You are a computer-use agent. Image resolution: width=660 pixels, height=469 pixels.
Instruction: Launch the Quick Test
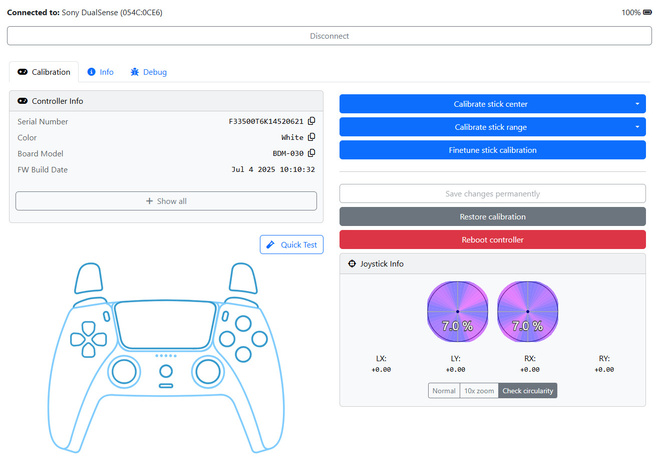coord(292,245)
